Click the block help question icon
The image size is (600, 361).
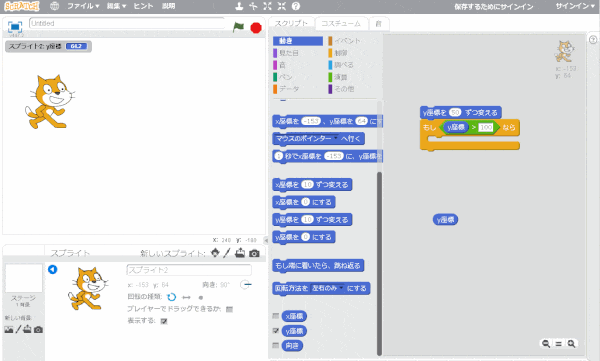click(x=296, y=6)
